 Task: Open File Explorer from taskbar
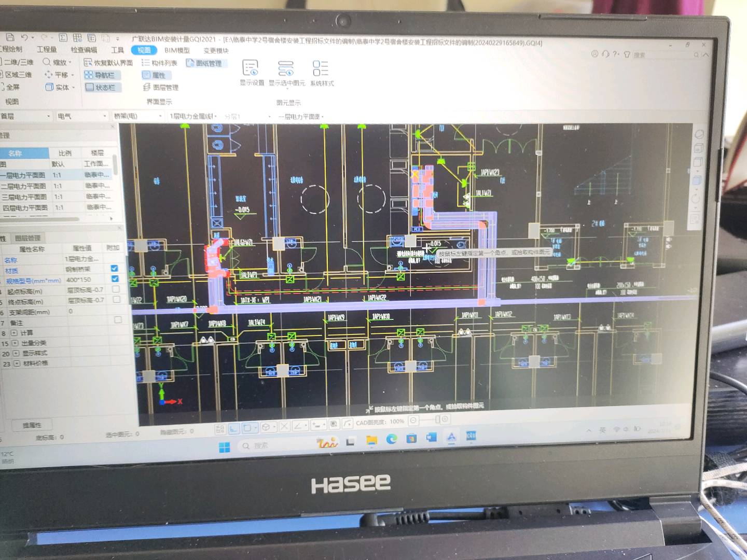click(371, 440)
